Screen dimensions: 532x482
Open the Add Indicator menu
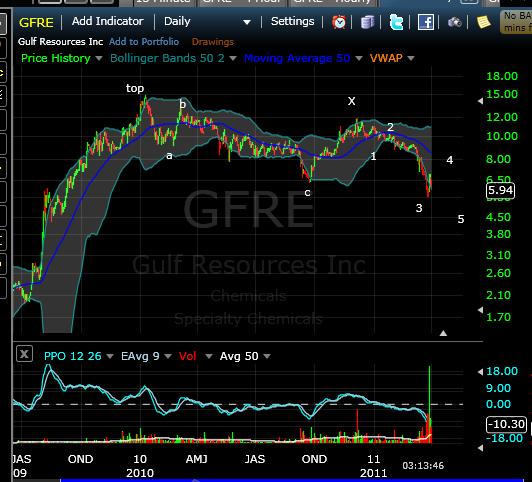pos(108,21)
